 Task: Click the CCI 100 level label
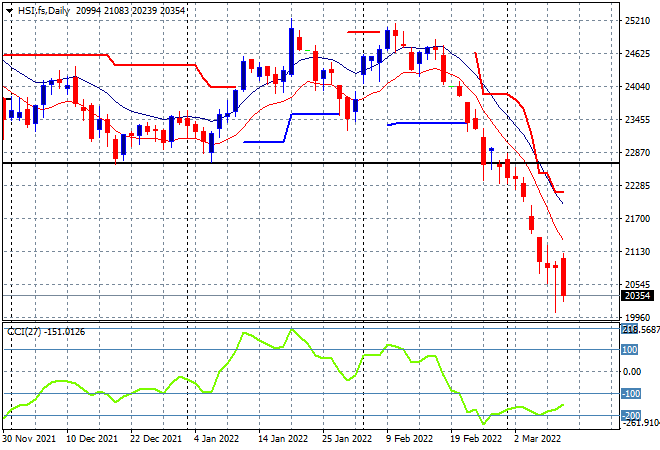[630, 350]
